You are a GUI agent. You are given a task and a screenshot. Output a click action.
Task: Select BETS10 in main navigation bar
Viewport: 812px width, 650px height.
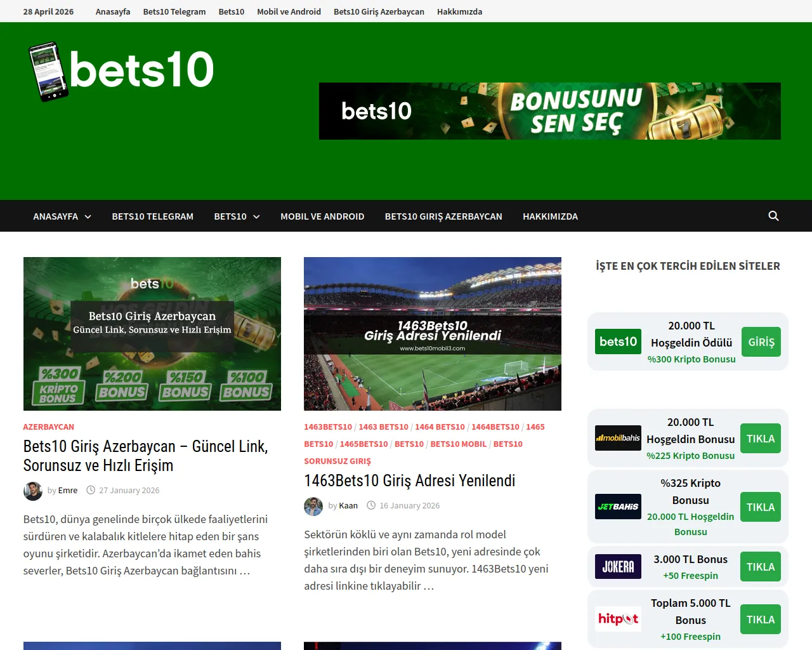coord(230,216)
